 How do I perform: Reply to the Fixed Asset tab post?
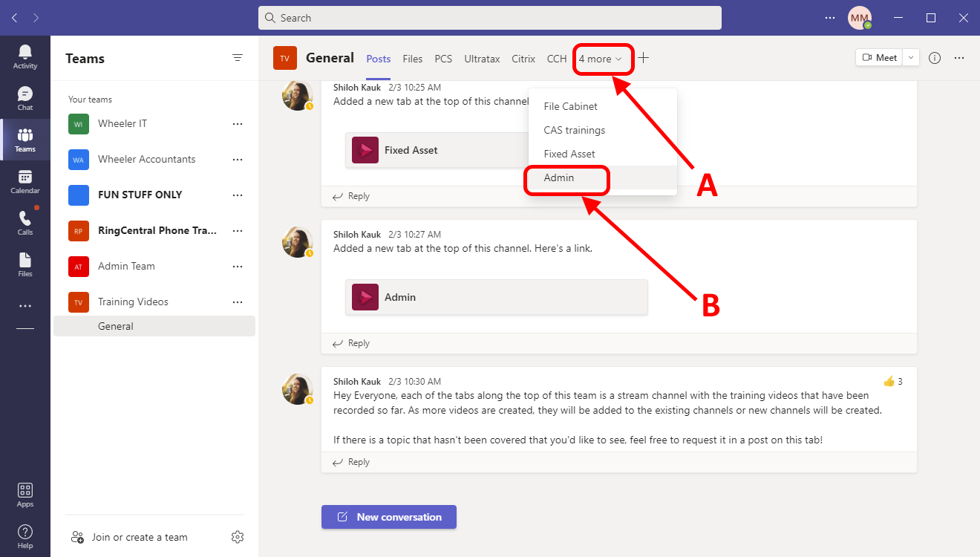pos(350,196)
